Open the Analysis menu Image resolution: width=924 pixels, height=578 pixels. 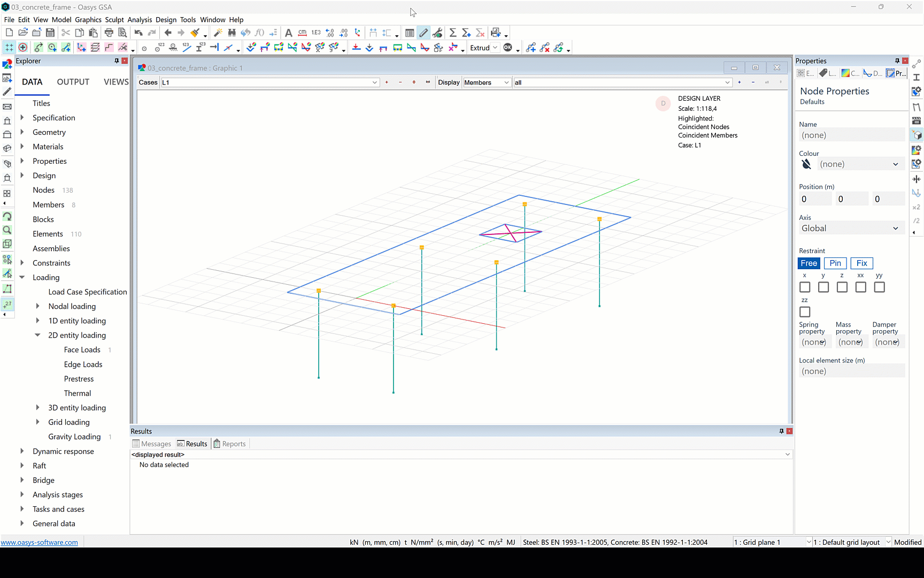click(140, 19)
